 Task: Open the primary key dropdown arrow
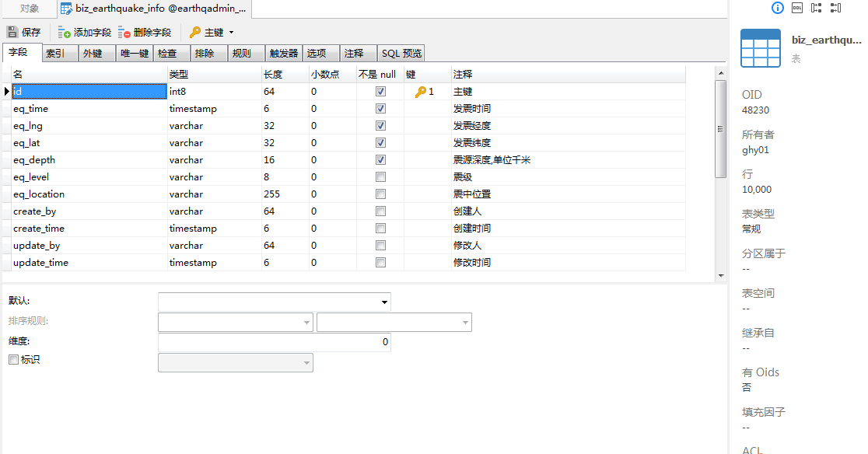232,33
